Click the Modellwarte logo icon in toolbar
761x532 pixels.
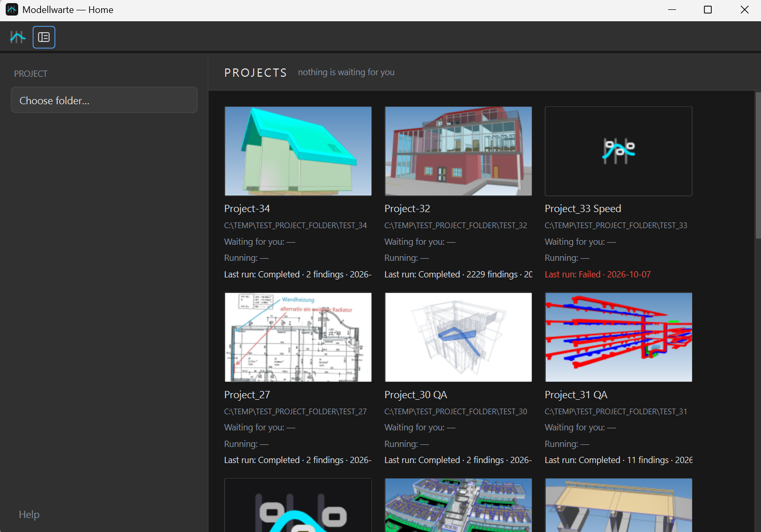tap(18, 37)
